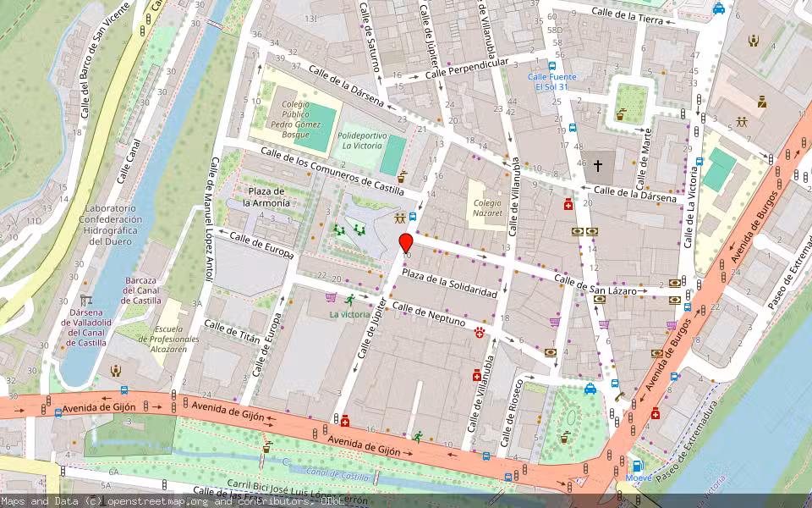Click the Calle de Manuel López Antolí label
Viewport: 812px width, 508px height.
(x=211, y=218)
